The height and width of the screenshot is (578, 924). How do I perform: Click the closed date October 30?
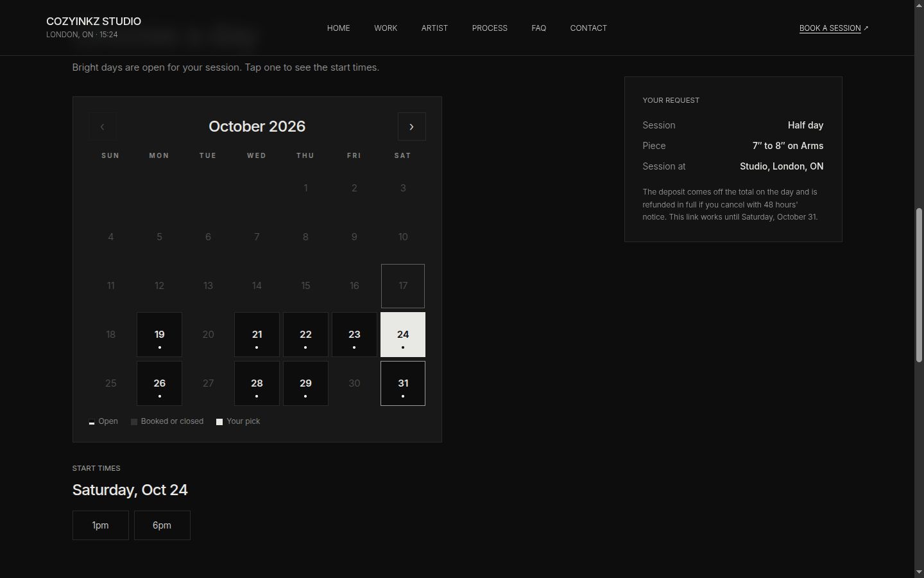coord(354,383)
